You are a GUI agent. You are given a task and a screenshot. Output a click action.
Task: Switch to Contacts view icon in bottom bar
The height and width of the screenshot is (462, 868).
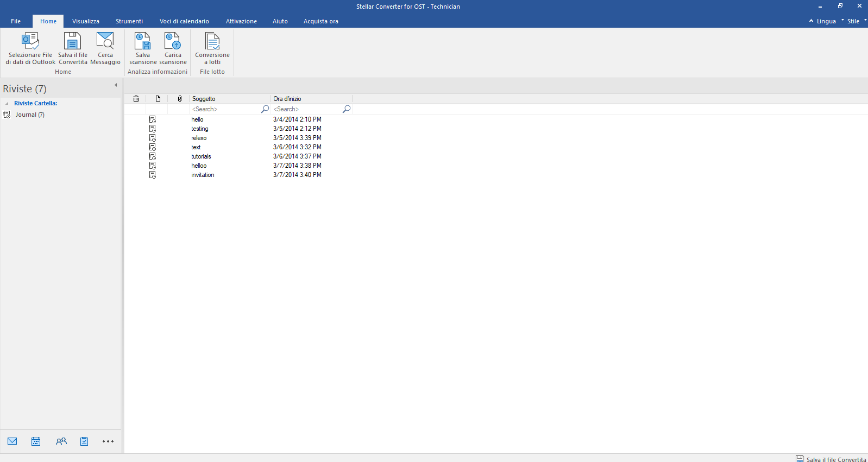click(61, 441)
